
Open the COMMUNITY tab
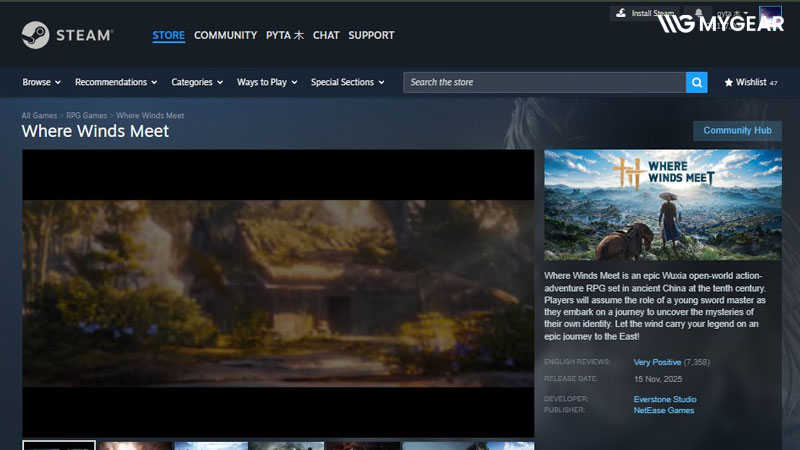[226, 35]
